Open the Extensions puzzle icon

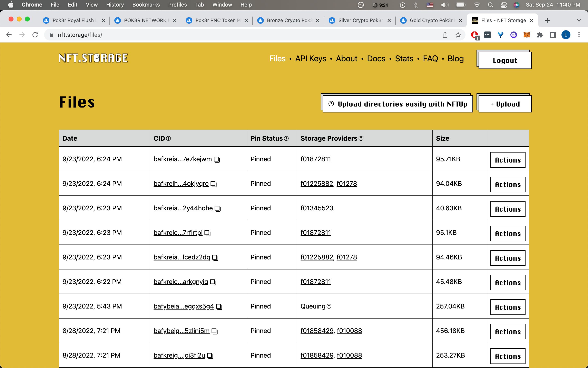click(540, 35)
